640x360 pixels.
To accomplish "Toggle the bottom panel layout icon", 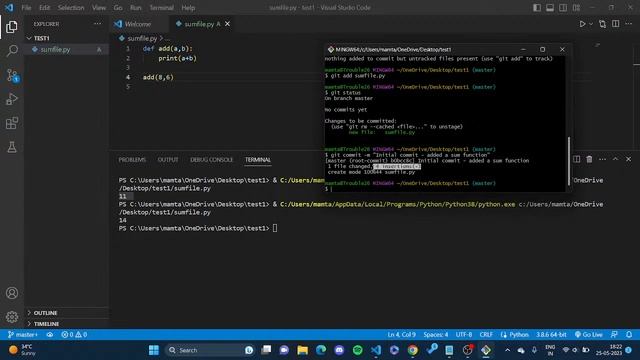I will click(x=550, y=8).
